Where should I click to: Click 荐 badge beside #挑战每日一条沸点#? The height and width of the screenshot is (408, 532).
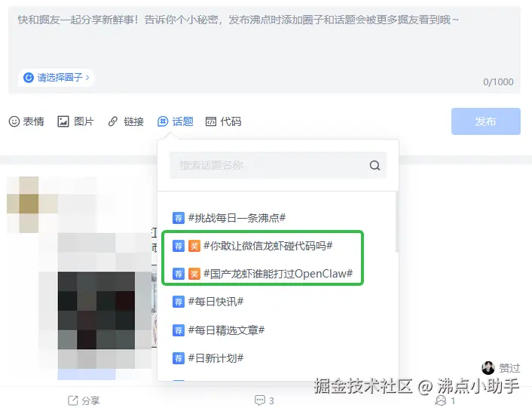[x=179, y=218]
